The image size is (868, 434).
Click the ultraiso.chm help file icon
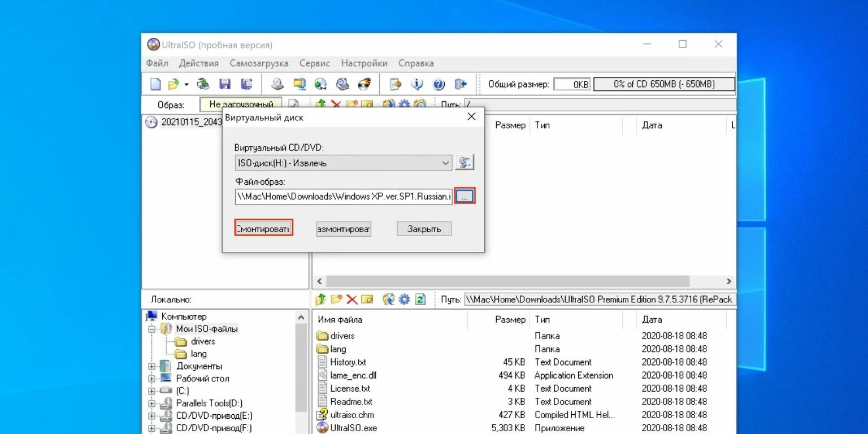(x=323, y=415)
